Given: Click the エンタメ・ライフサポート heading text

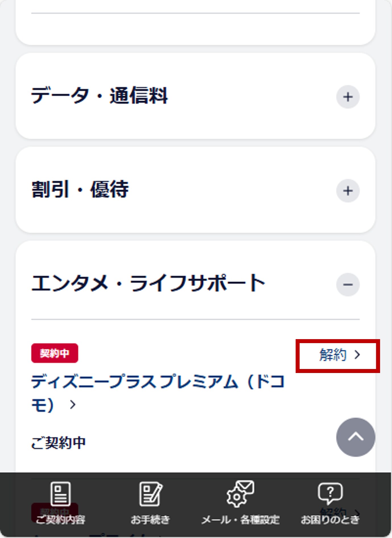Looking at the screenshot, I should pos(148,283).
